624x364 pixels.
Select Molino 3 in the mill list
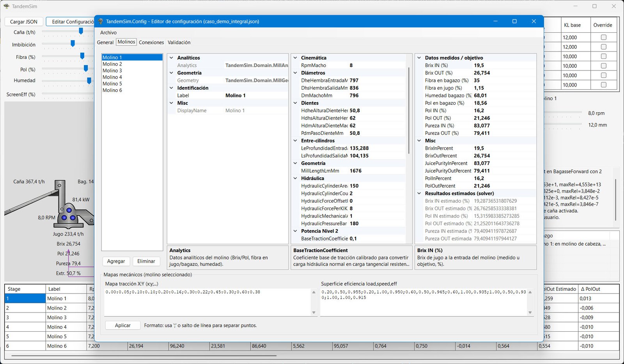(112, 71)
